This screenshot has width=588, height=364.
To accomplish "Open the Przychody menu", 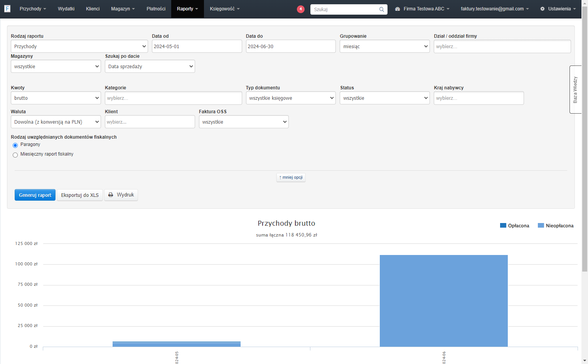I will (x=33, y=9).
